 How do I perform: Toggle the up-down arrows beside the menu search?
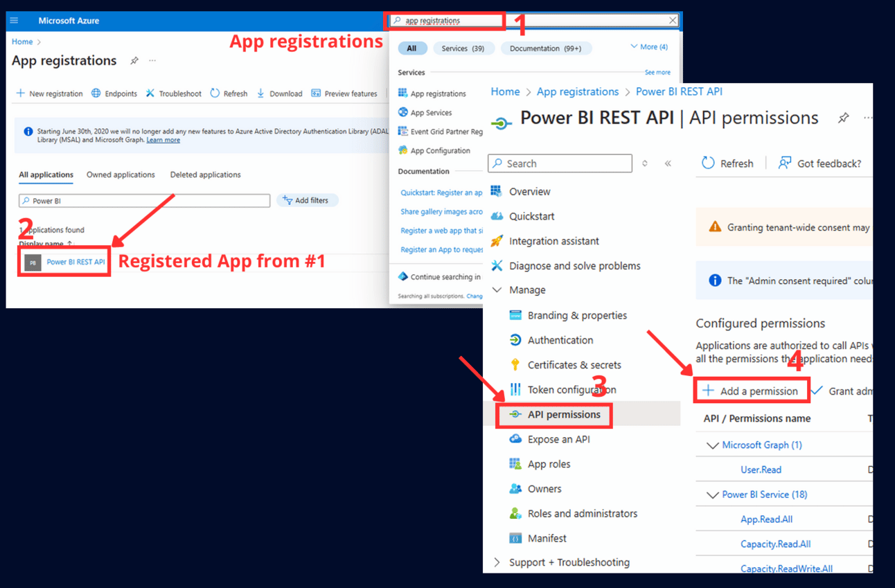(645, 163)
